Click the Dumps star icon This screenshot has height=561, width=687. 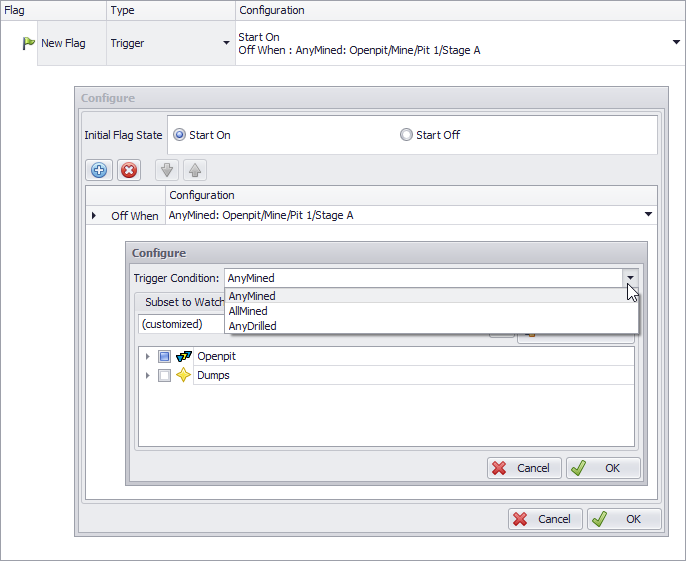pos(183,375)
